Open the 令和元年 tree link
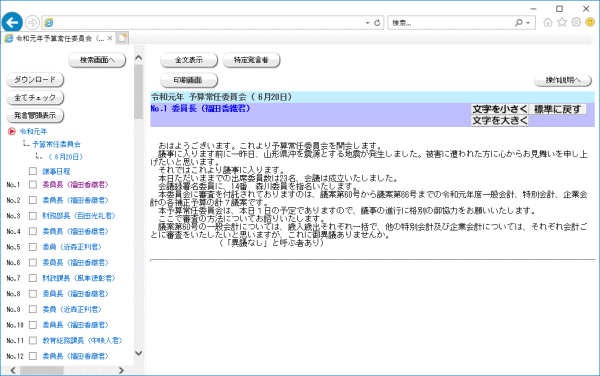Viewport: 600px width, 376px height. click(33, 132)
